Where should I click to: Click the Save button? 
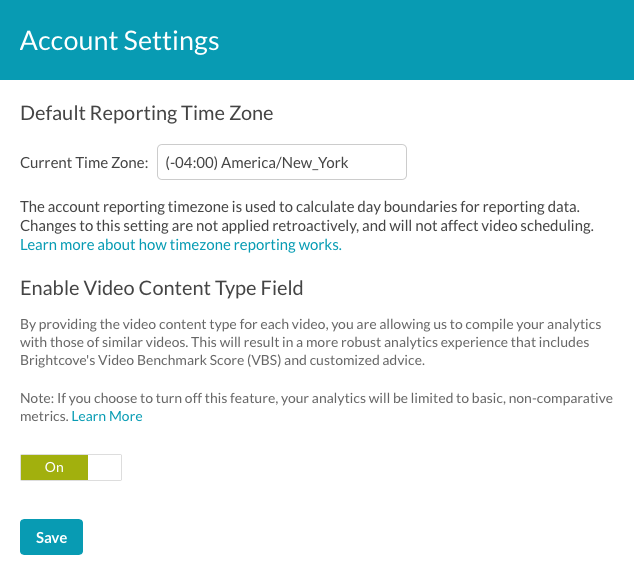point(51,537)
